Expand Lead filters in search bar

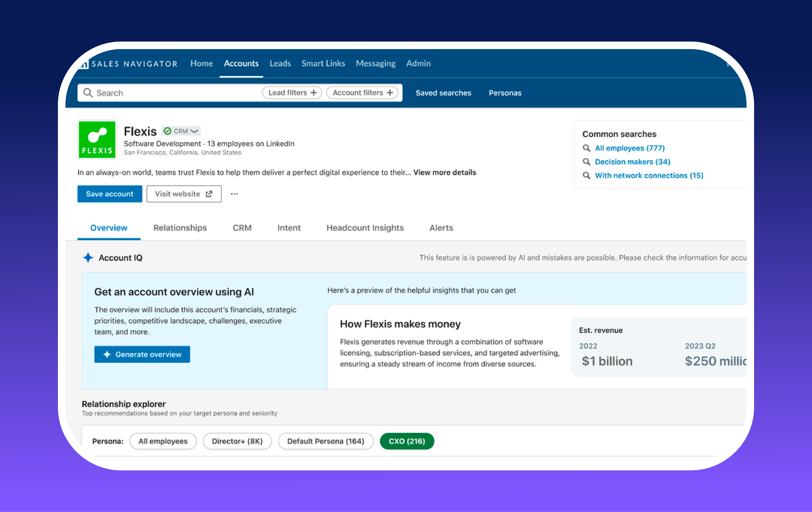292,92
